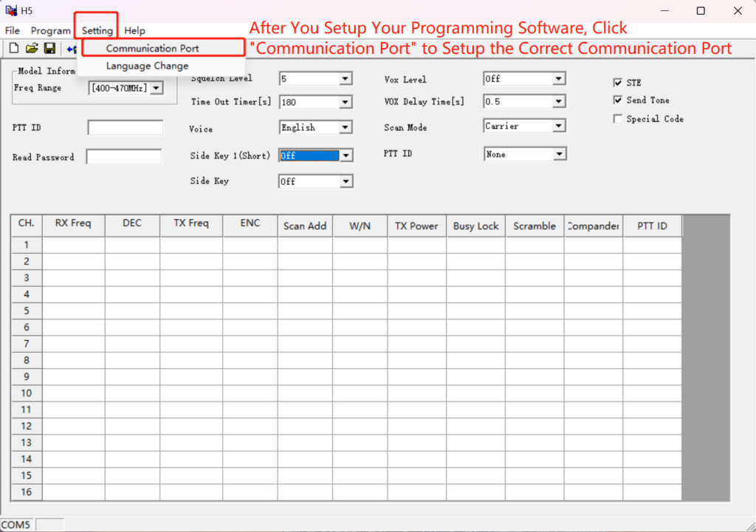
Task: Click the Read Password field
Action: [124, 156]
